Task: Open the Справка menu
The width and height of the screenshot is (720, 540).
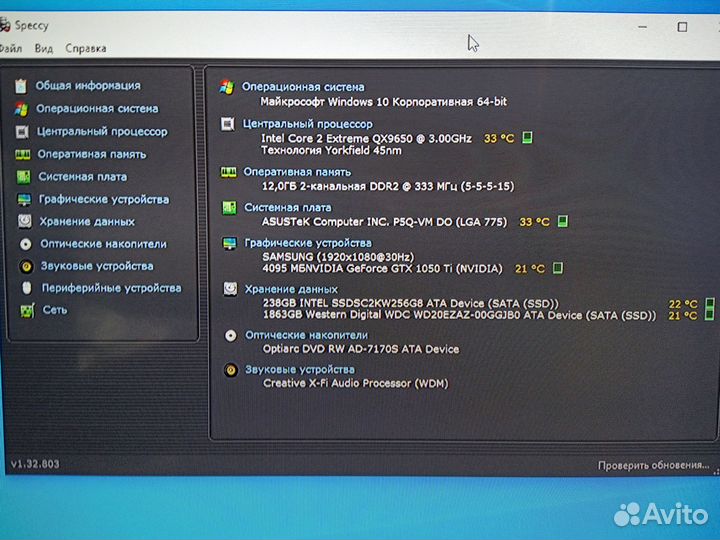Action: [x=86, y=48]
